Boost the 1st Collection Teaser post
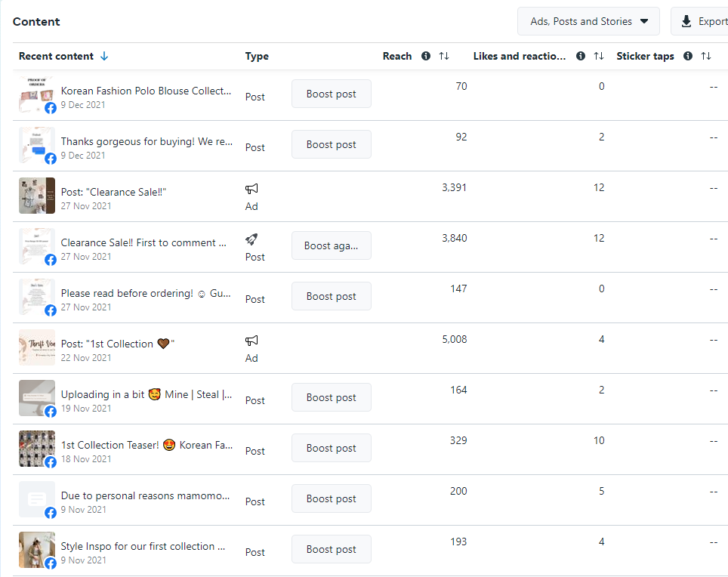The image size is (728, 577). pyautogui.click(x=331, y=448)
